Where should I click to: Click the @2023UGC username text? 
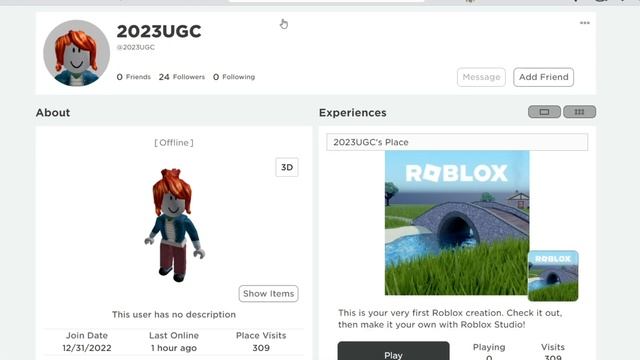[136, 47]
